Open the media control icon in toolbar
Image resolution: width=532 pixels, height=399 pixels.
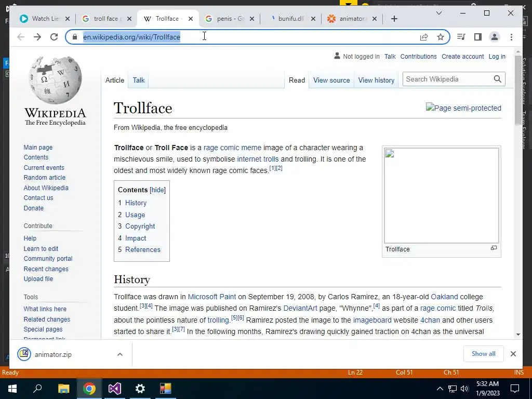point(461,37)
